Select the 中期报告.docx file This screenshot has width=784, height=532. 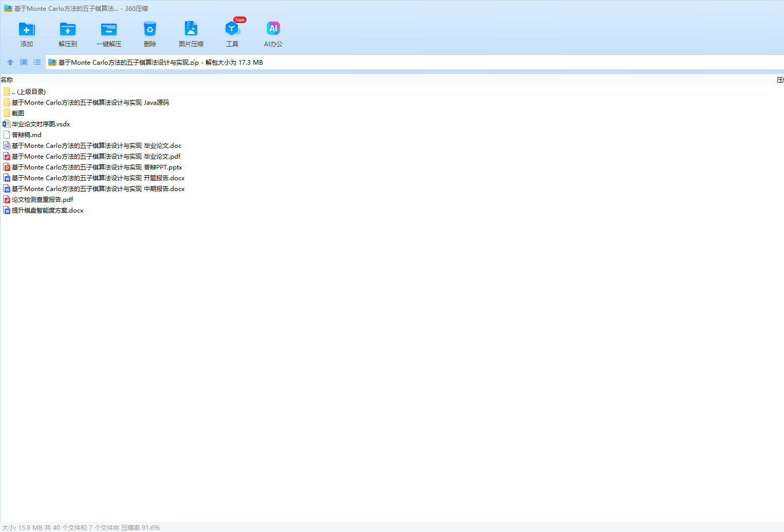(x=98, y=189)
